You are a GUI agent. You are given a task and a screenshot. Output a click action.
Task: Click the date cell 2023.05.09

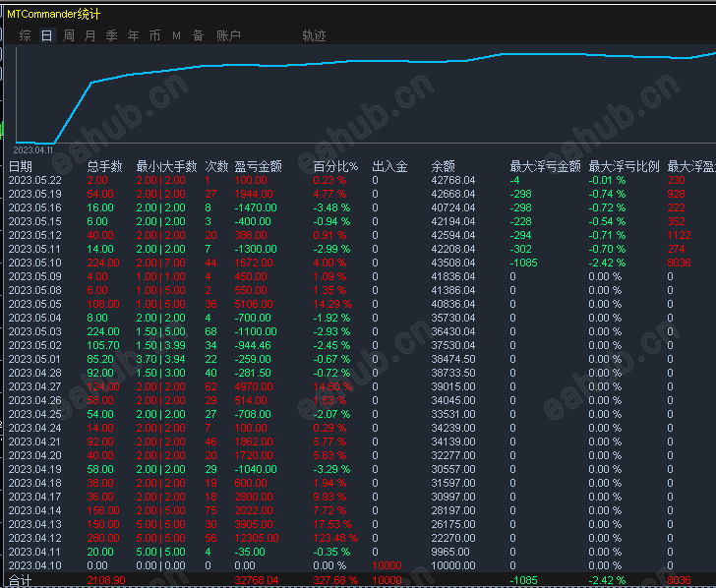[34, 276]
